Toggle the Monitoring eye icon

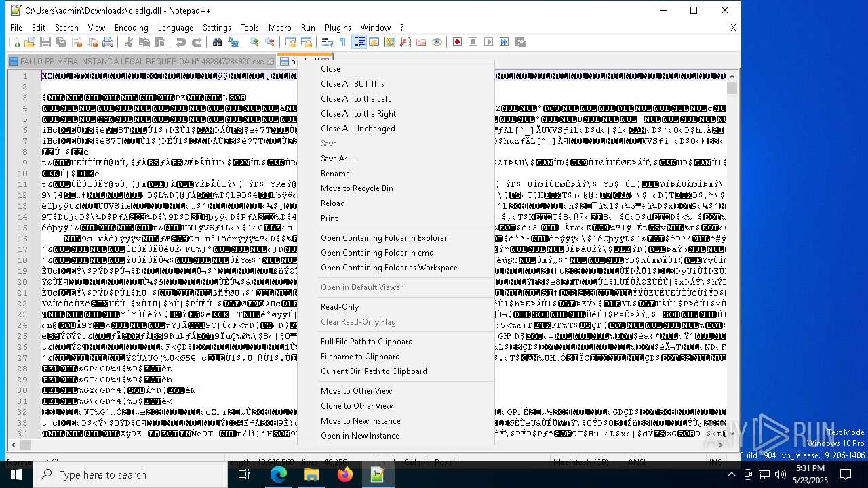tap(437, 42)
